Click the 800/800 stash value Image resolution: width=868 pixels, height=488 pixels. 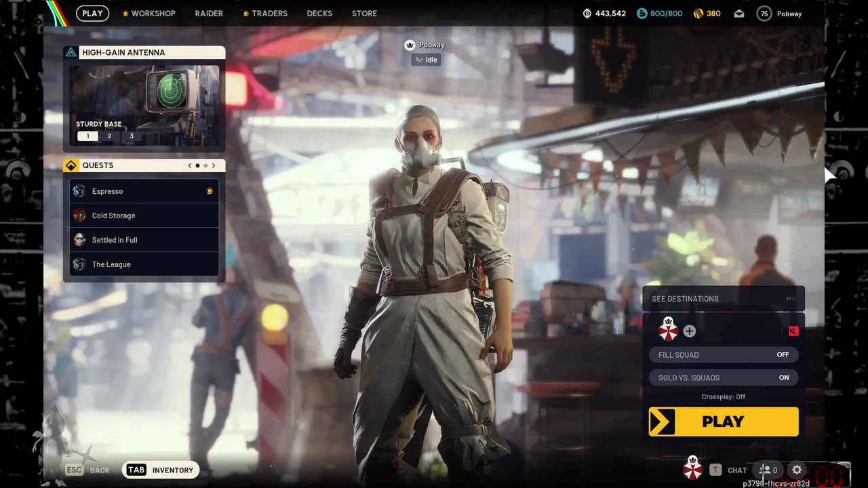tap(667, 14)
